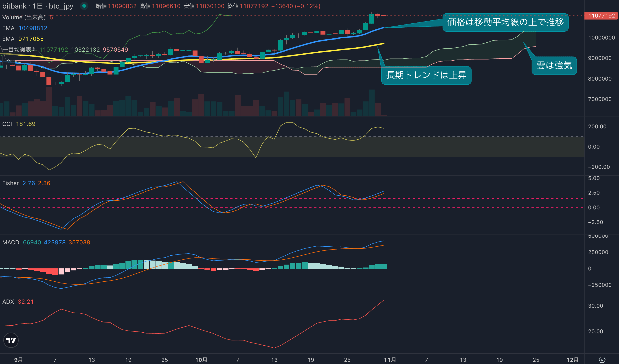Click the red current price label 11077192

tap(601, 16)
